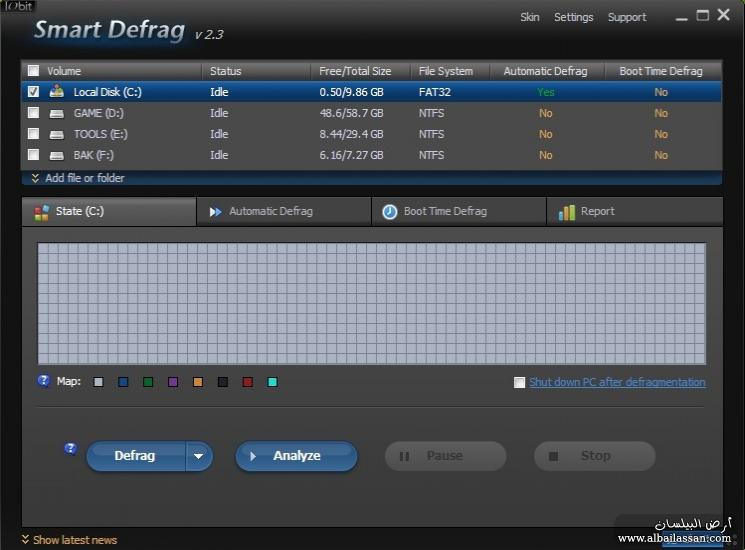Click the Automatic Defrag double-arrow icon
This screenshot has width=745, height=550.
coord(215,212)
